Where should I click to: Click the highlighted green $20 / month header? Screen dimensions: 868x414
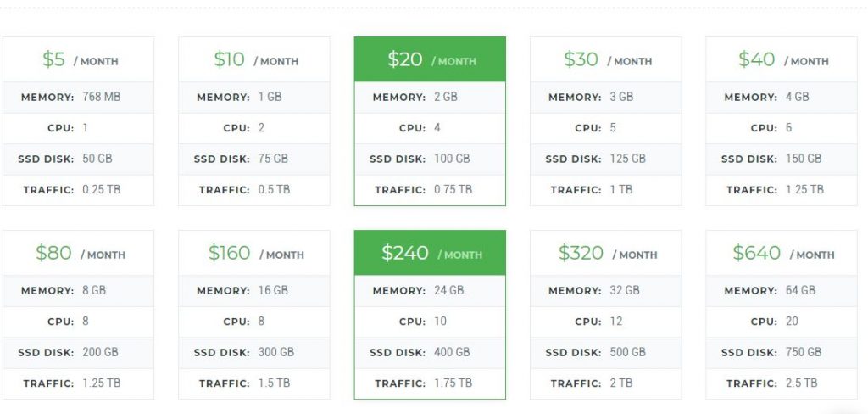430,60
